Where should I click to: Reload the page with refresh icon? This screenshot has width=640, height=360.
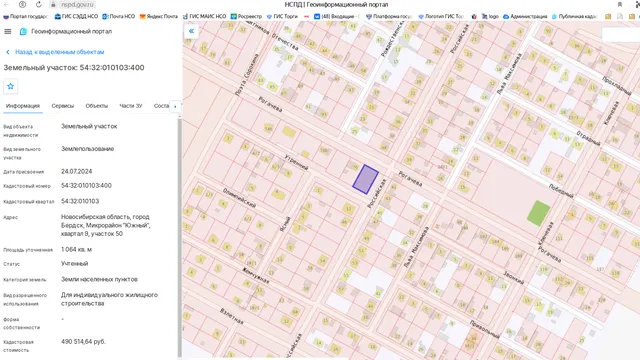(x=39, y=4)
